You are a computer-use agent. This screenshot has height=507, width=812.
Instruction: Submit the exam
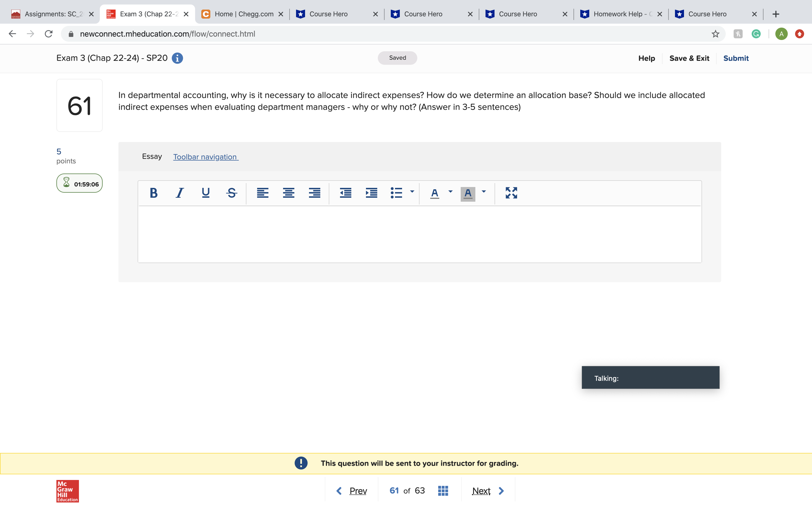click(736, 58)
